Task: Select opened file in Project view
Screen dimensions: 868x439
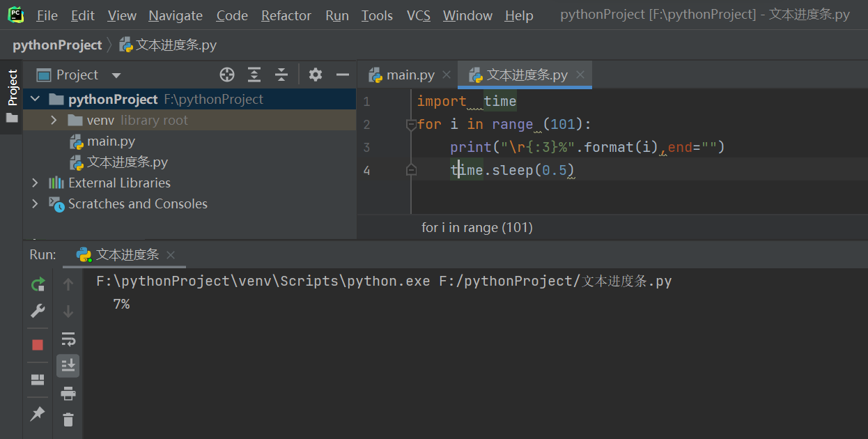Action: (x=226, y=75)
